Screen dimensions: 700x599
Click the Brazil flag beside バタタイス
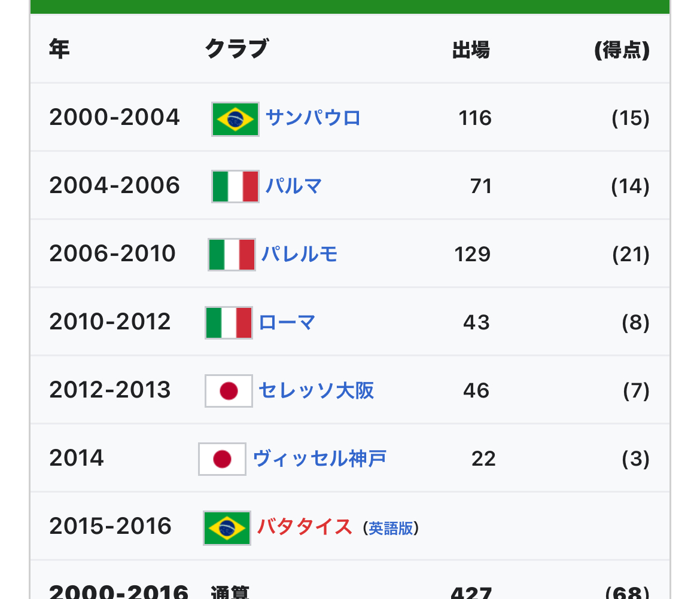(x=227, y=528)
